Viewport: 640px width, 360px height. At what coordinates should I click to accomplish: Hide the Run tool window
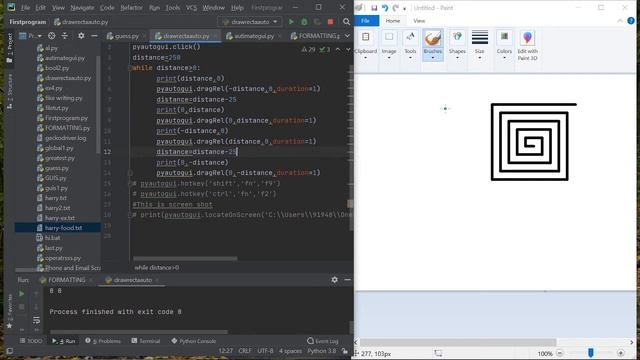point(347,280)
